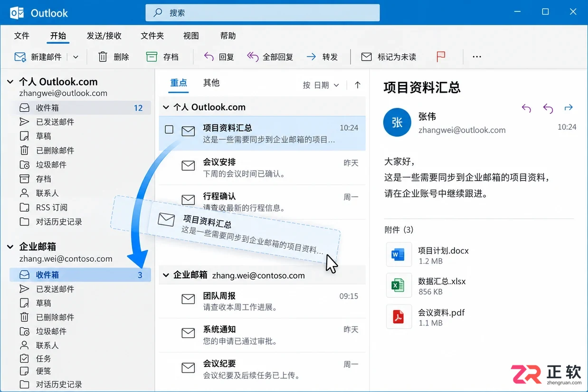Open the 文件 menu

click(x=22, y=36)
